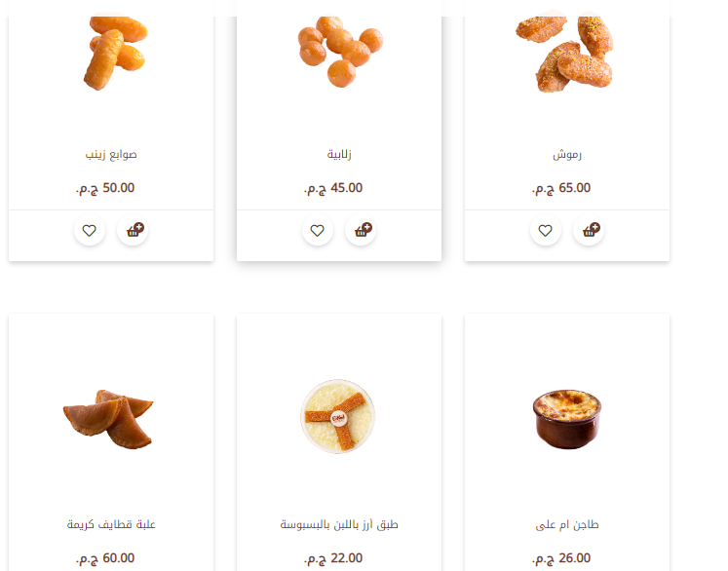Add زلابية to the shopping basket
Screen dimensions: 728x571
[361, 230]
